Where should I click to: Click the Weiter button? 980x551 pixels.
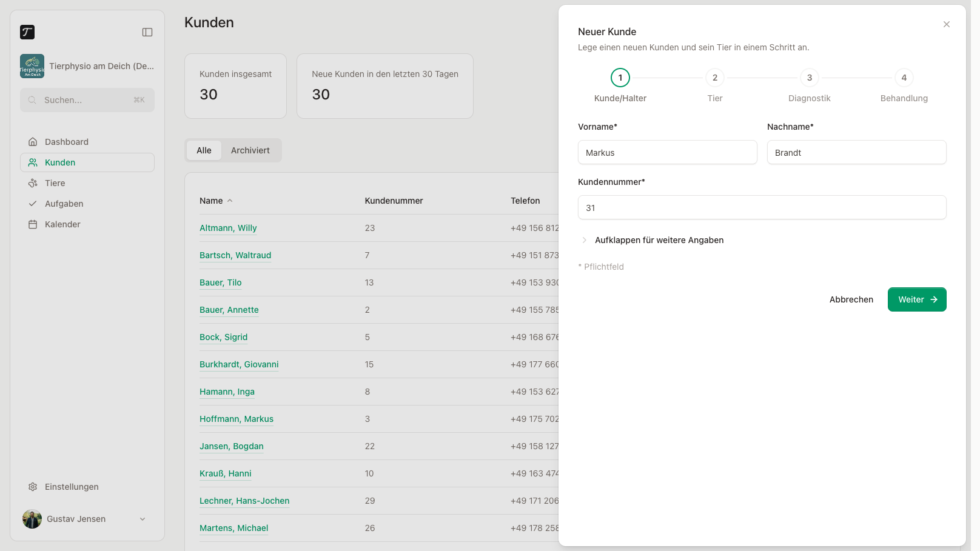pos(917,299)
